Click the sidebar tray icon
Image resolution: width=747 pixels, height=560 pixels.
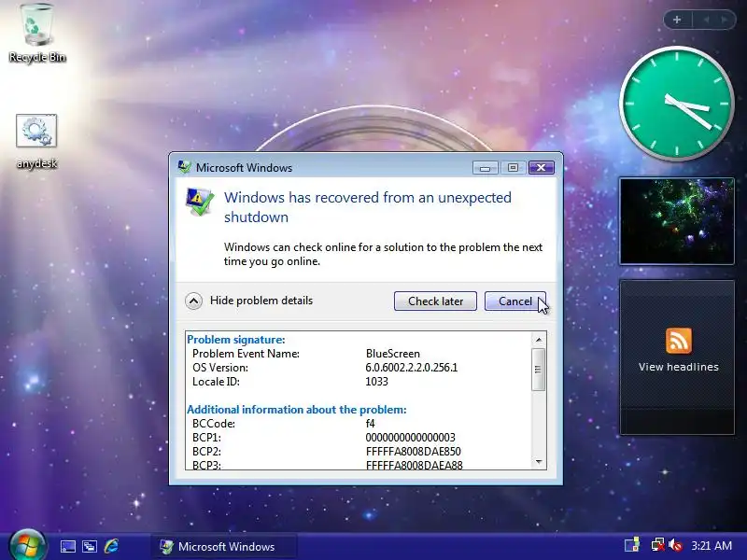pyautogui.click(x=632, y=545)
